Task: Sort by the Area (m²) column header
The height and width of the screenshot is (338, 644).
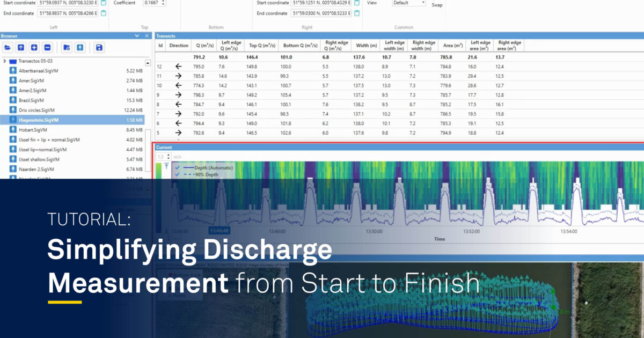Action: pyautogui.click(x=452, y=46)
